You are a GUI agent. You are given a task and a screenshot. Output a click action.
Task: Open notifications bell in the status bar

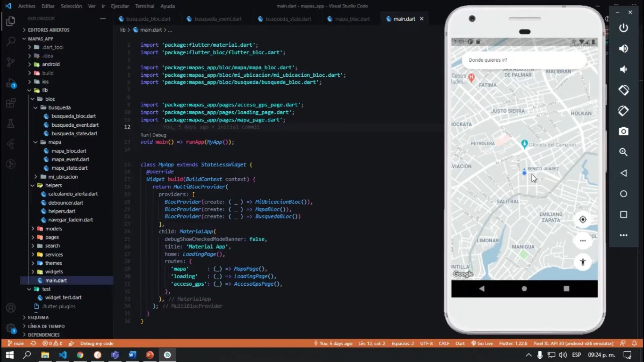(635, 343)
